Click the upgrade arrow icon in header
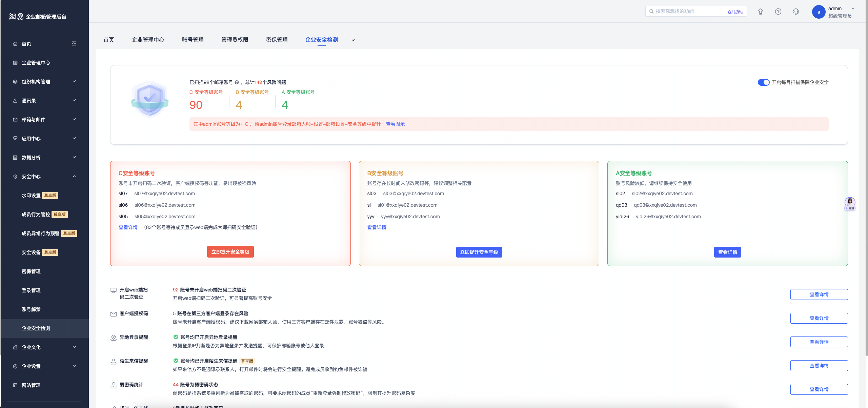This screenshot has width=868, height=408. tap(760, 12)
